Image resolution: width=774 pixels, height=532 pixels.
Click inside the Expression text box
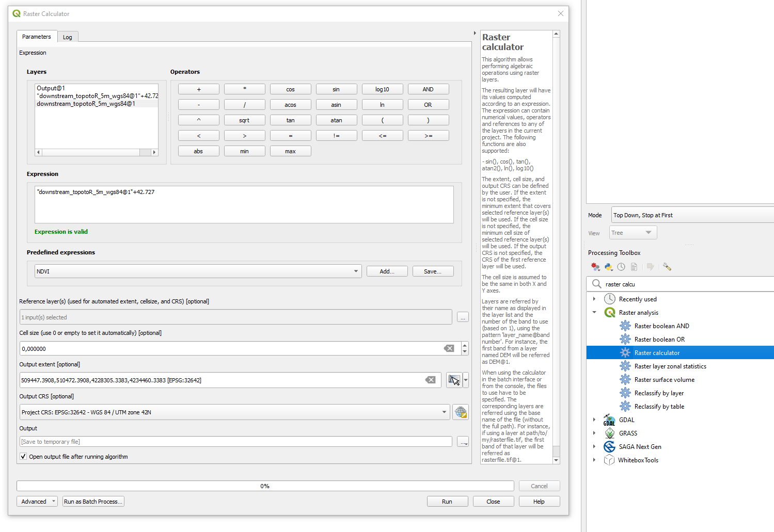click(244, 204)
